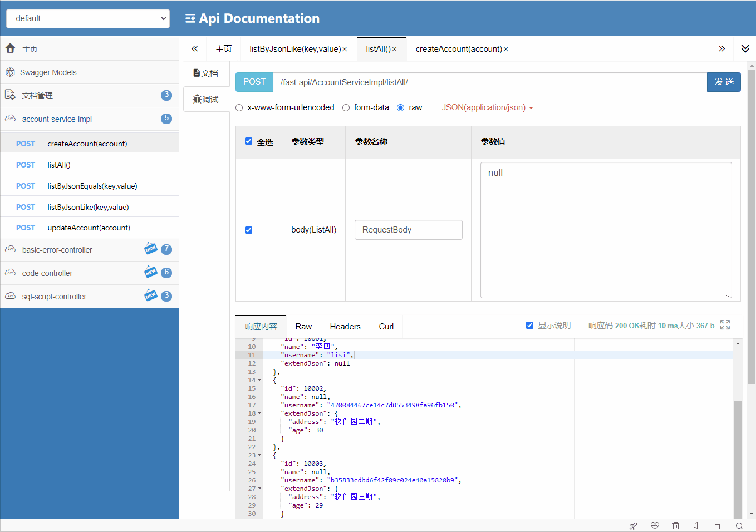Image resolution: width=756 pixels, height=532 pixels.
Task: Click the count badge 5 on account-service-impl
Action: (x=166, y=119)
